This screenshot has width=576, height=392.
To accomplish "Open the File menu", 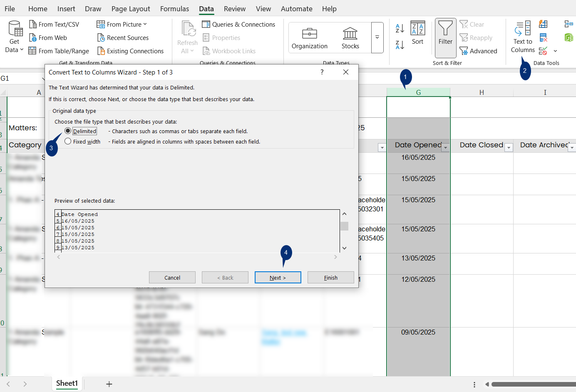I will [10, 9].
